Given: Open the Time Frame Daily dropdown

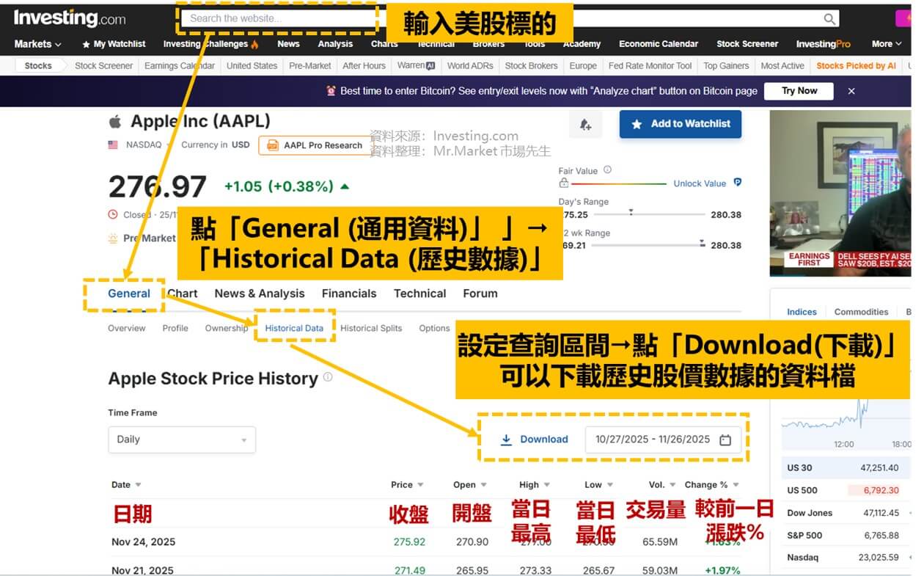Looking at the screenshot, I should pos(181,439).
